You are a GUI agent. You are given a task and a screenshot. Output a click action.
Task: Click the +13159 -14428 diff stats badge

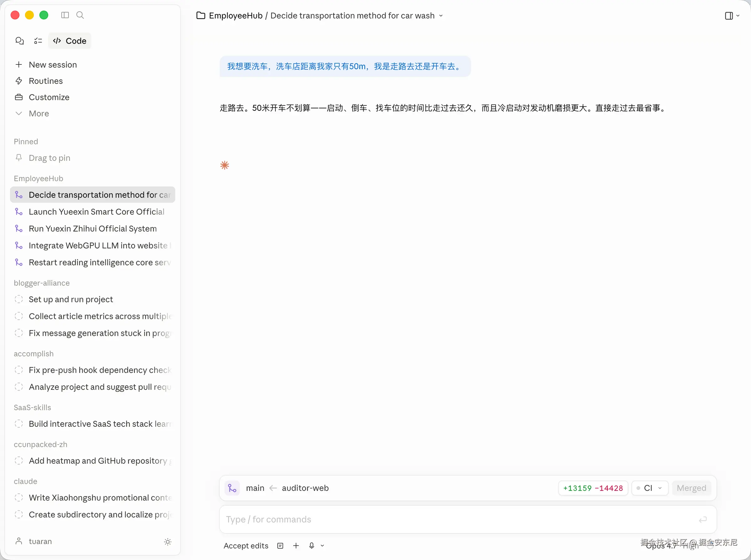(593, 488)
